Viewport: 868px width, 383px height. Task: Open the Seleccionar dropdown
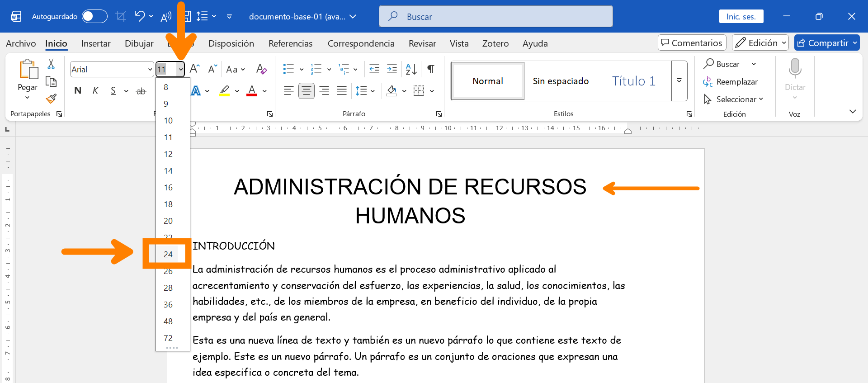tap(733, 99)
